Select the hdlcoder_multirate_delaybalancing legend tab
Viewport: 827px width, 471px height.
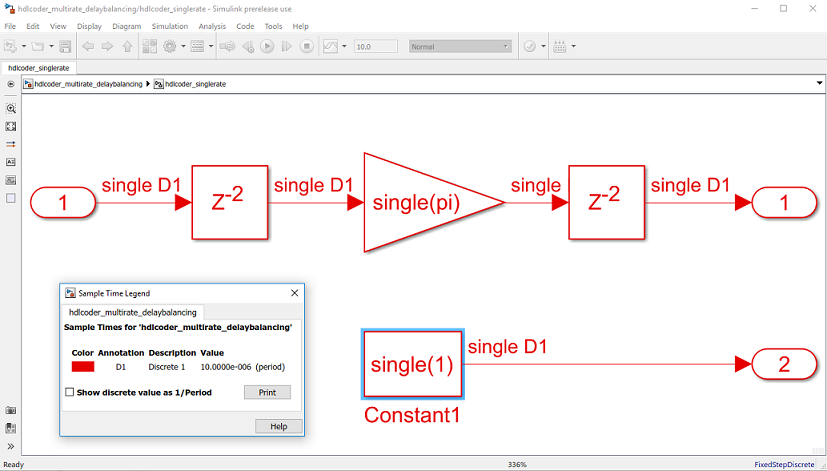pyautogui.click(x=133, y=312)
